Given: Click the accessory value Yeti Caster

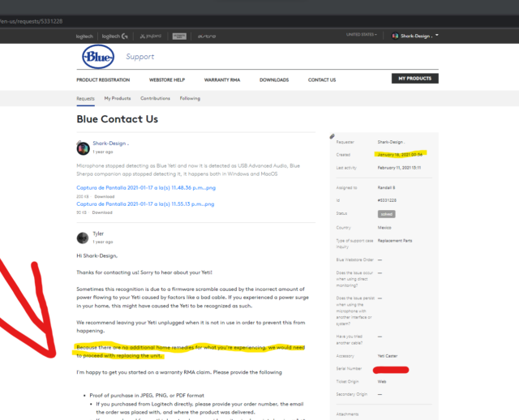Looking at the screenshot, I should 388,356.
